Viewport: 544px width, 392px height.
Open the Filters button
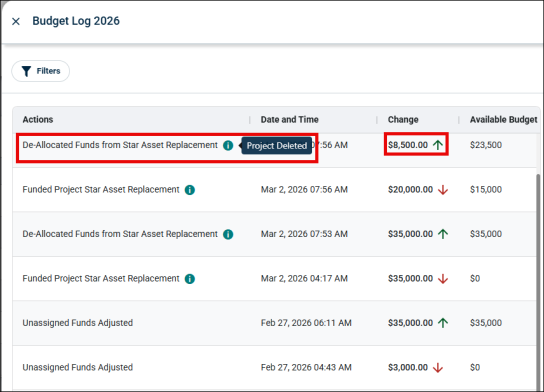pyautogui.click(x=41, y=71)
